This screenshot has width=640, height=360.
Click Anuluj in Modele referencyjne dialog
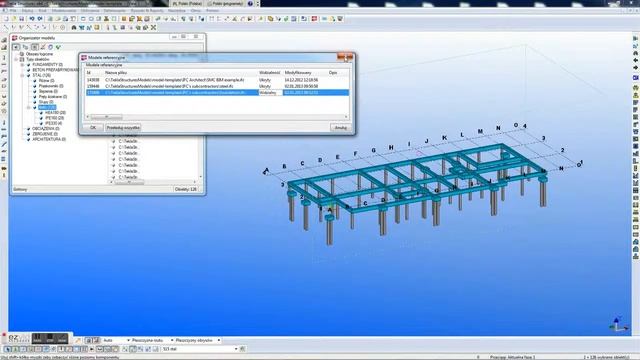click(x=340, y=128)
